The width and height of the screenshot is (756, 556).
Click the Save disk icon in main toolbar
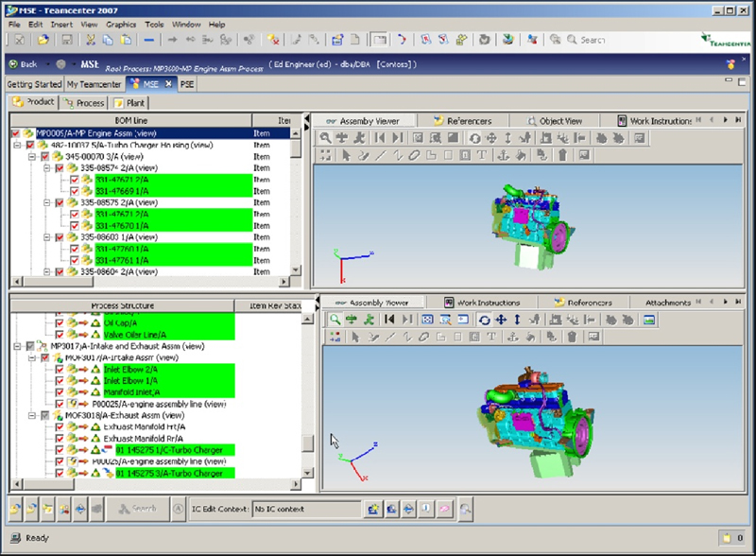coord(67,40)
